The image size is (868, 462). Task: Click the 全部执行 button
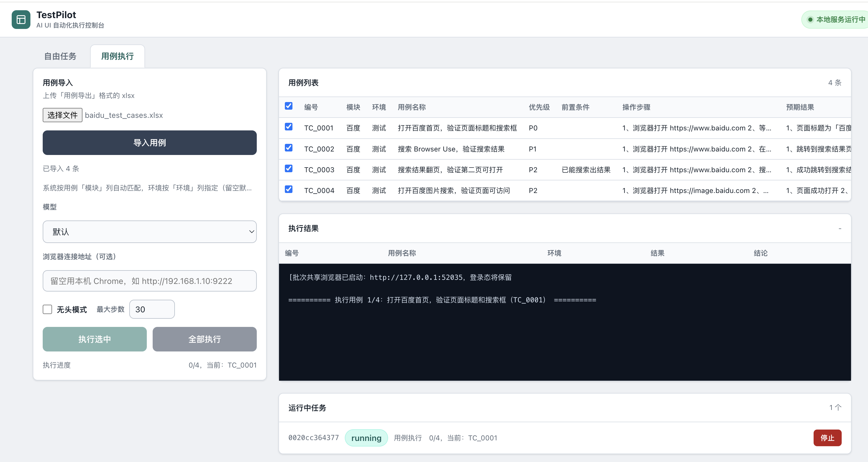click(204, 339)
